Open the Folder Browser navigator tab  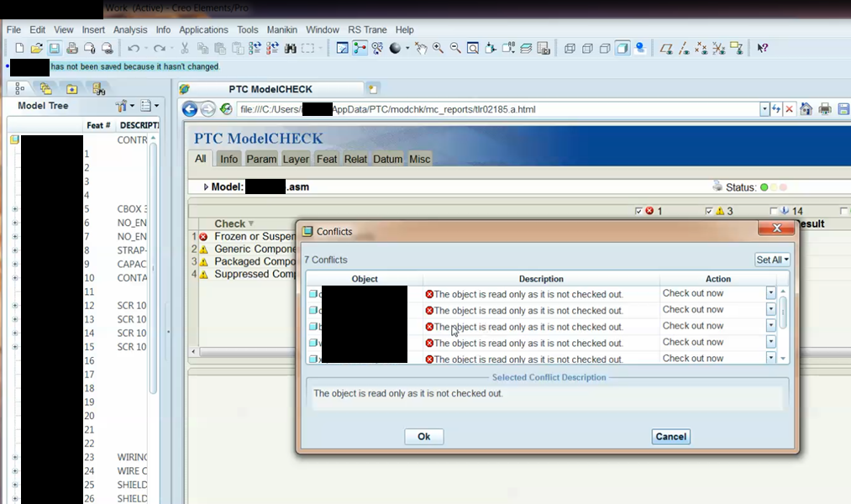coord(45,88)
